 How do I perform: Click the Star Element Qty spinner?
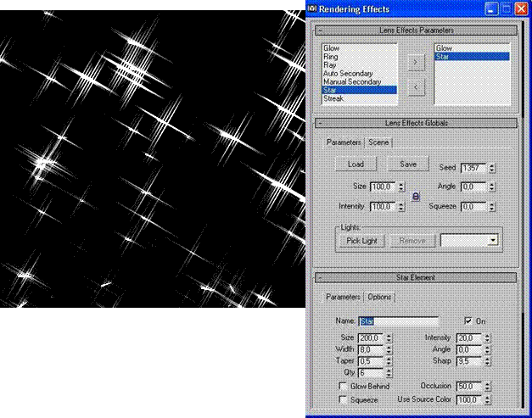coord(389,372)
